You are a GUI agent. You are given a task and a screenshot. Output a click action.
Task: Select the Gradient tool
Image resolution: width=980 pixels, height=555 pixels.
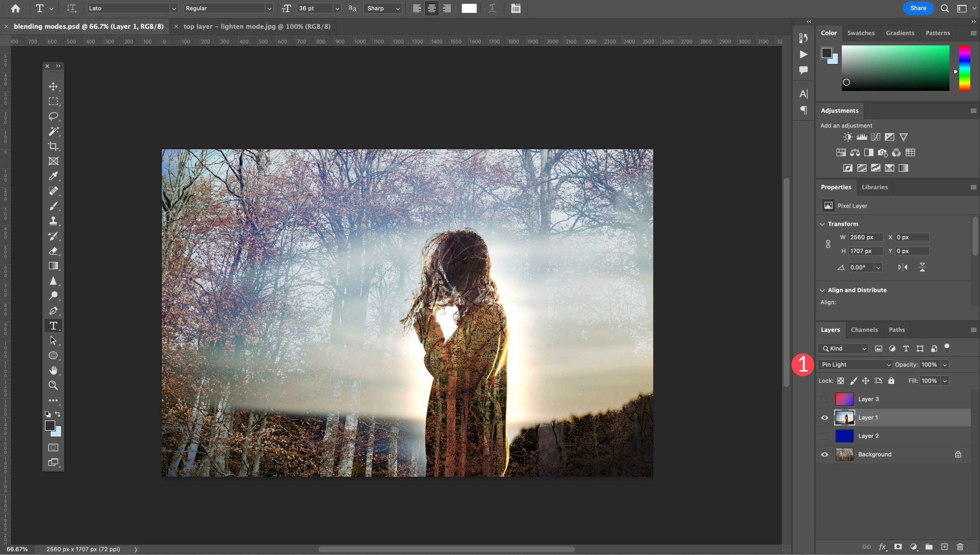53,266
